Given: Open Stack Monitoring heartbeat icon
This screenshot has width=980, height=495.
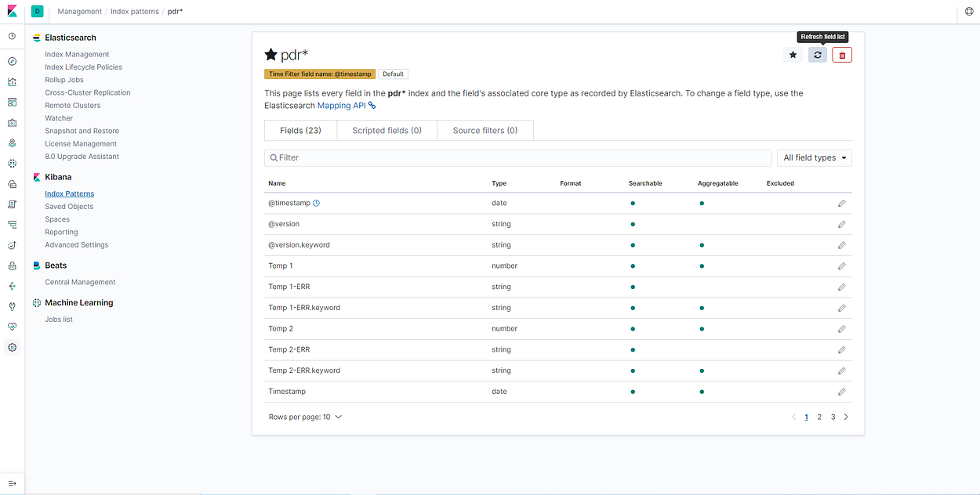Looking at the screenshot, I should [12, 327].
